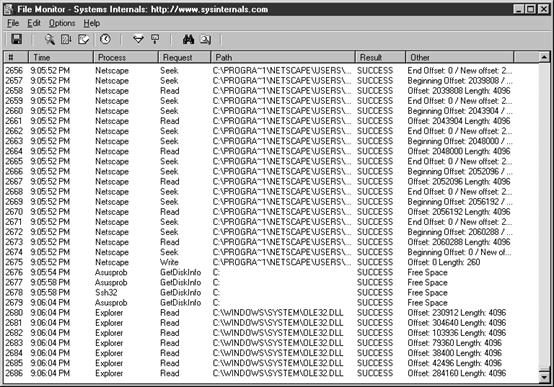Viewport: 554px width, 387px height.
Task: Select 'Beginning Offset: 2048000' entry
Action: 460,141
